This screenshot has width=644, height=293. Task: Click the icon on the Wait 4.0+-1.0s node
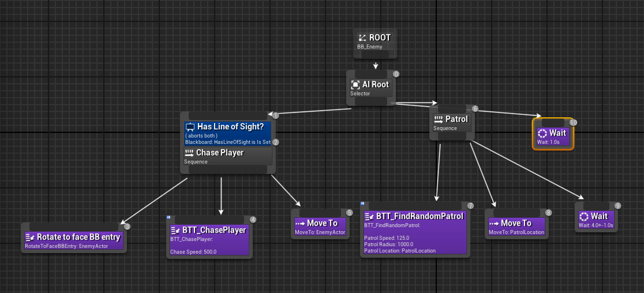pyautogui.click(x=583, y=217)
